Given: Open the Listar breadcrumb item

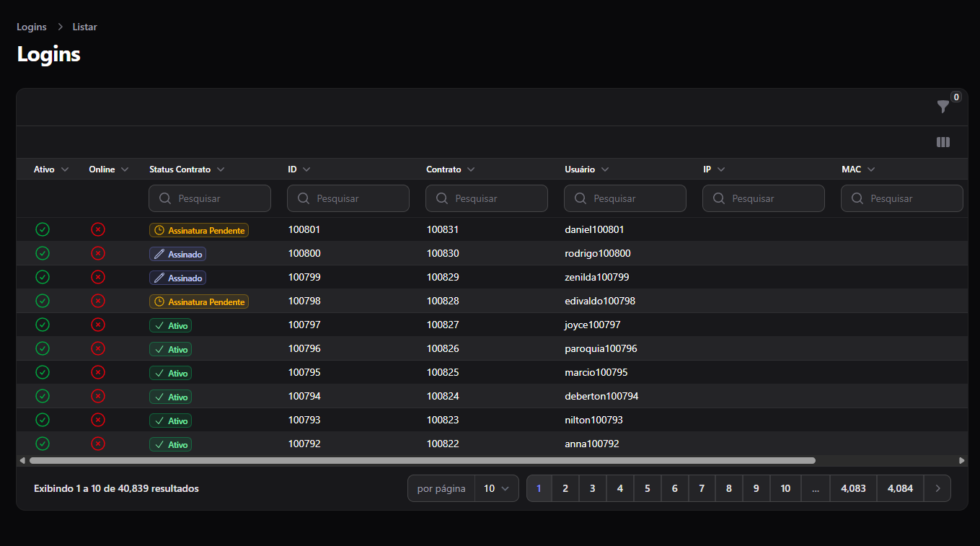Looking at the screenshot, I should [84, 27].
